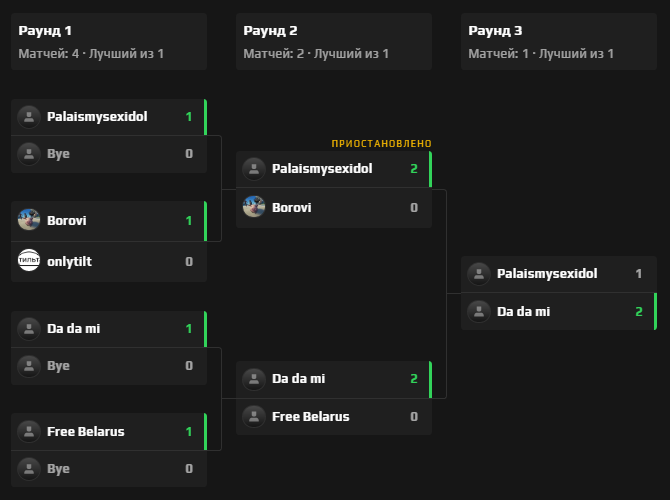Click Borovi's avatar in Round 1
This screenshot has height=500, width=670.
click(29, 220)
